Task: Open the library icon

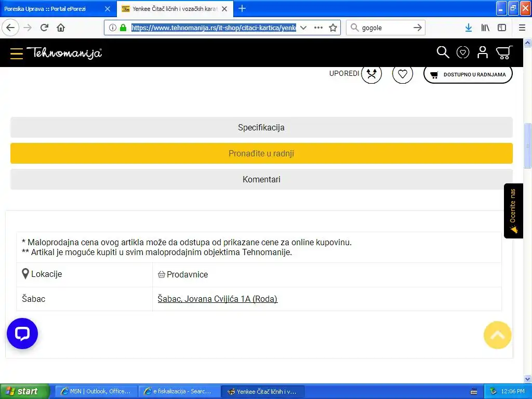Action: [x=486, y=28]
